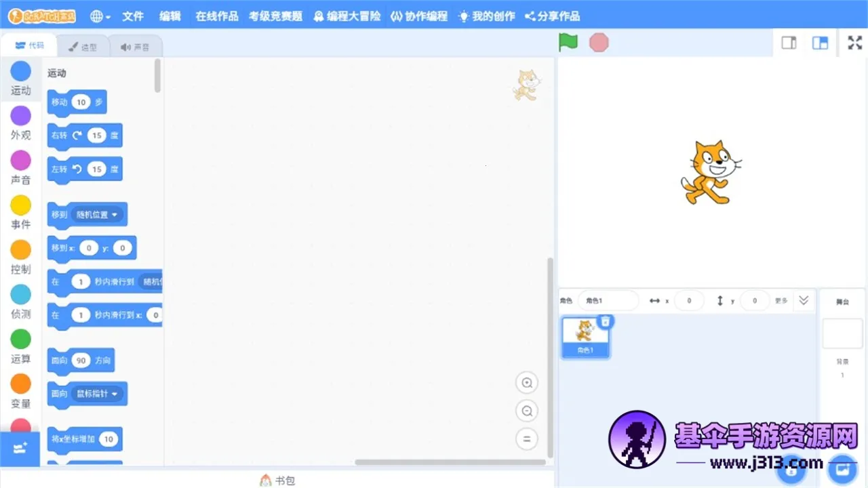This screenshot has width=868, height=488.
Task: Open the 文件 menu
Action: click(133, 16)
